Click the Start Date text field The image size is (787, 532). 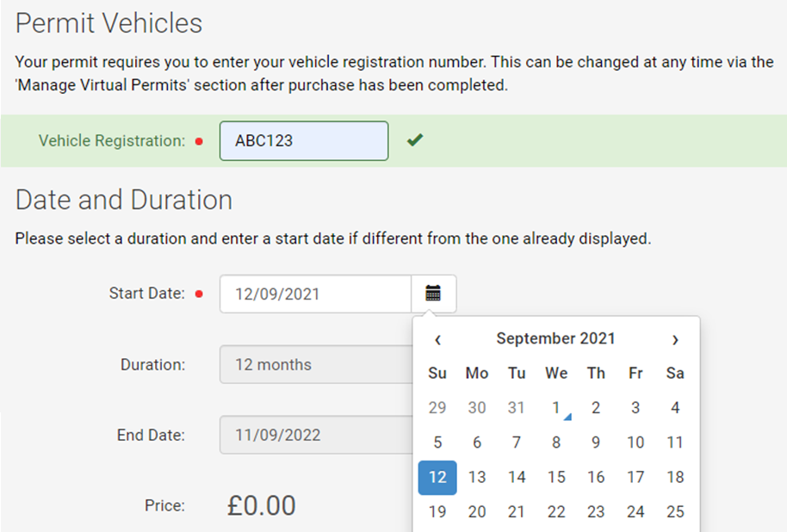tap(315, 294)
